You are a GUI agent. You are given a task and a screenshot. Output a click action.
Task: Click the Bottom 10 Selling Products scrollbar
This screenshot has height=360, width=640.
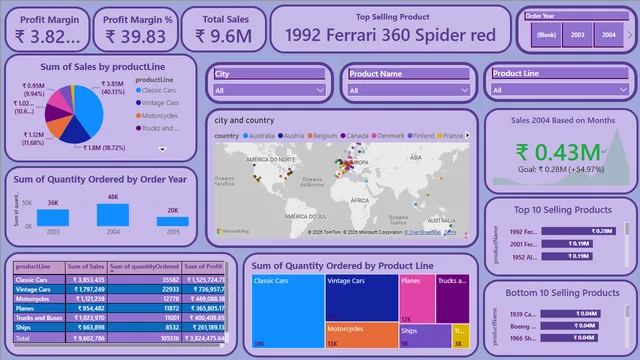pos(627,311)
